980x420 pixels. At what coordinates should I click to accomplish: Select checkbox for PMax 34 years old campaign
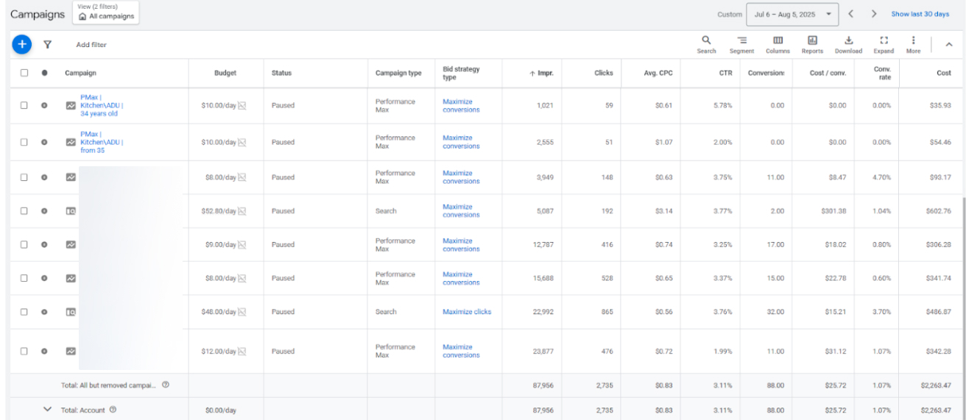(x=24, y=105)
